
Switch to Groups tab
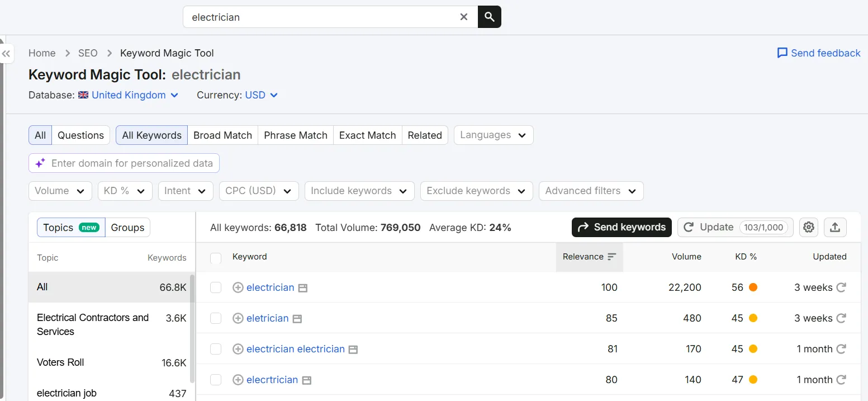(x=127, y=228)
